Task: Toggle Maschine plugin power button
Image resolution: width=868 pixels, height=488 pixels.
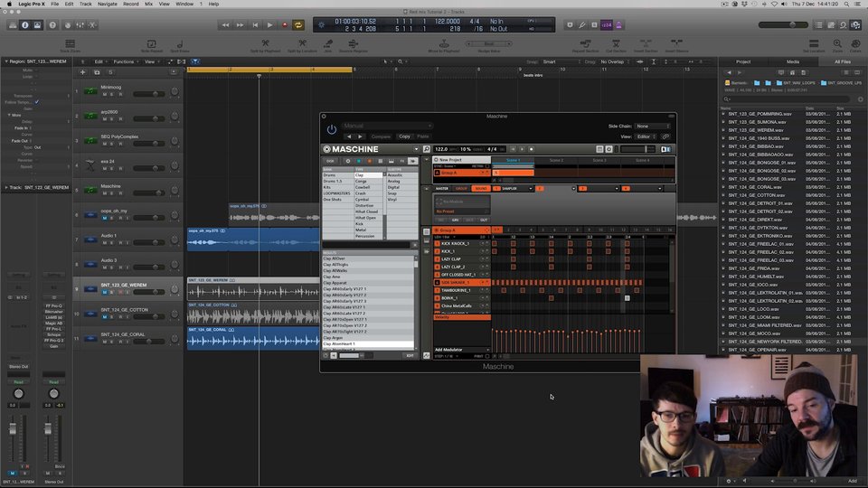Action: pyautogui.click(x=332, y=129)
